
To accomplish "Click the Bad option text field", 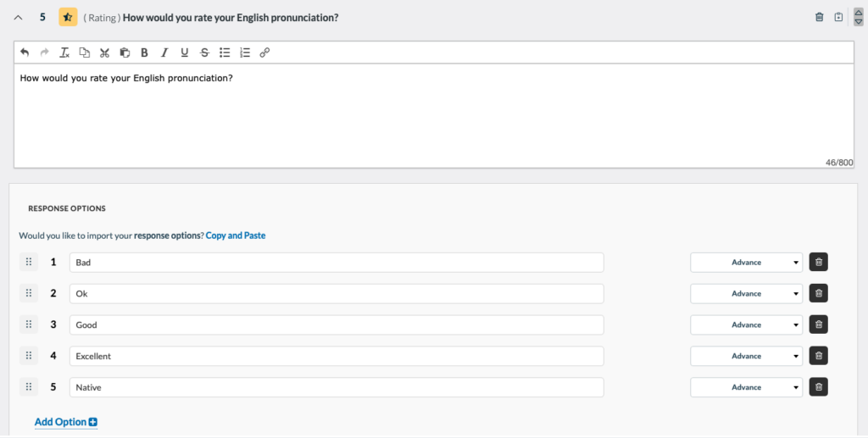I will 337,262.
